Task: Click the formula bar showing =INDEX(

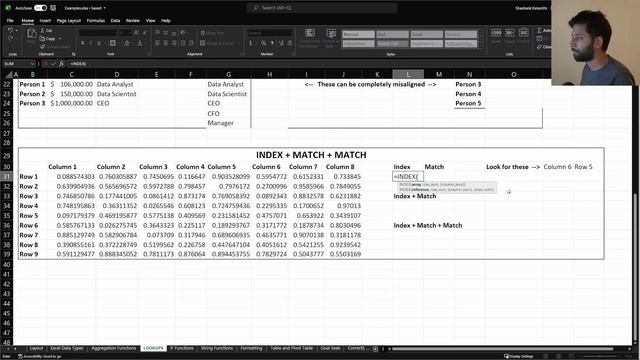Action: 308,64
